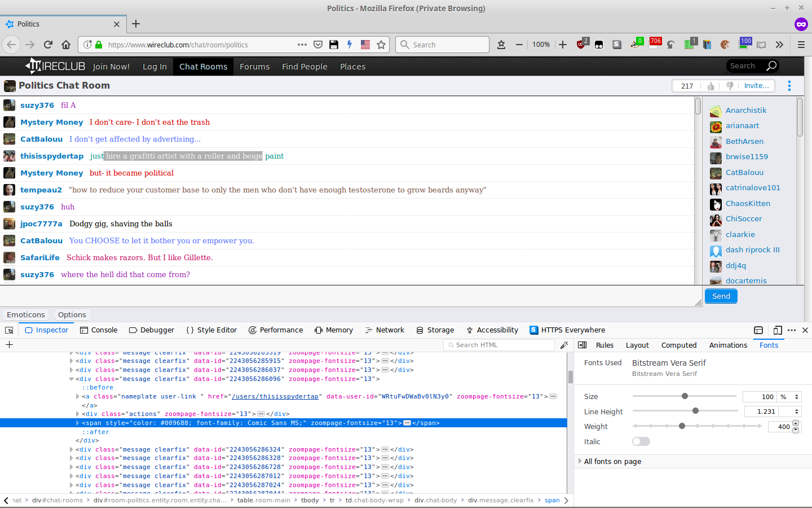Click the Send message button
Image resolution: width=812 pixels, height=508 pixels.
pos(721,296)
